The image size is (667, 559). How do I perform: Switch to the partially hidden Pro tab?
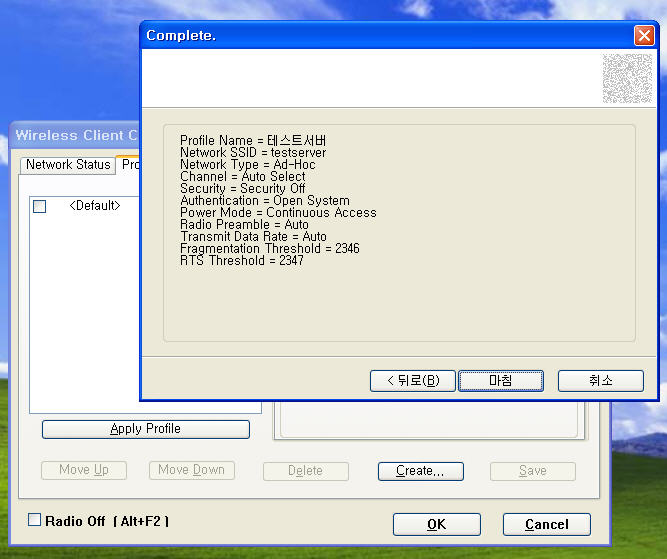129,164
